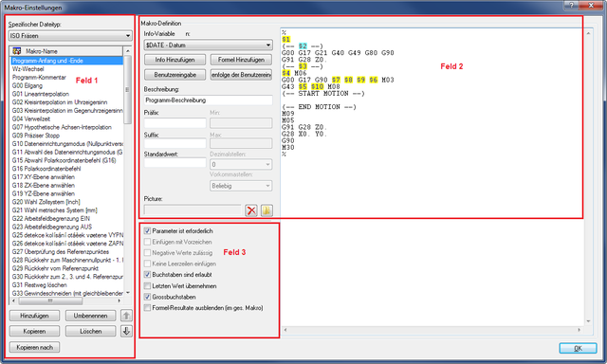This screenshot has height=364, width=607.
Task: Enable Letzten Wert übernehmen checkbox
Action: (147, 286)
